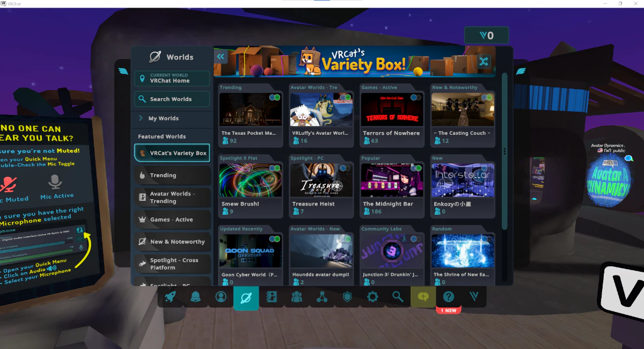This screenshot has height=349, width=644.
Task: Open the Launch Pad rocket icon
Action: pyautogui.click(x=171, y=297)
